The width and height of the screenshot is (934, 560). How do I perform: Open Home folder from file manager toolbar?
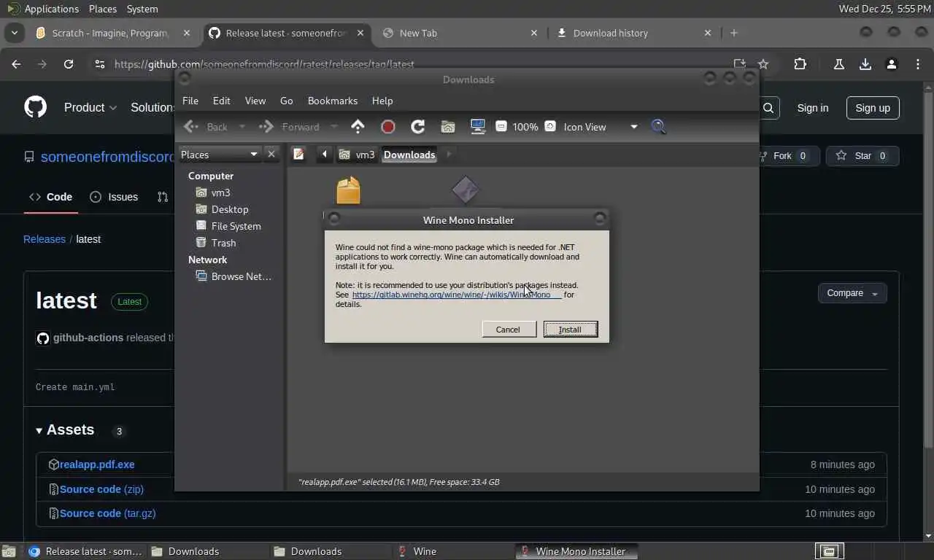coord(448,127)
